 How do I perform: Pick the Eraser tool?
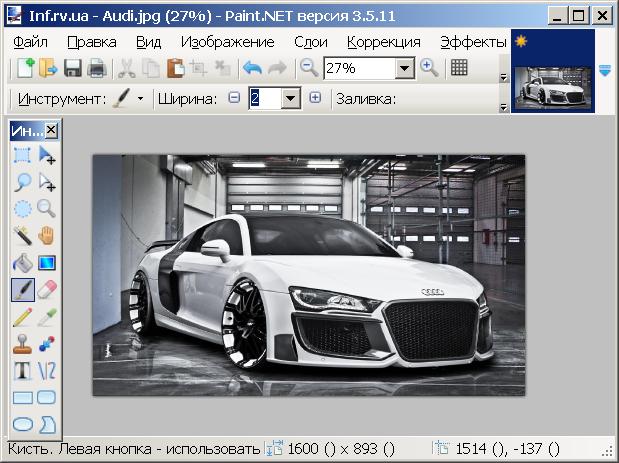[x=47, y=290]
